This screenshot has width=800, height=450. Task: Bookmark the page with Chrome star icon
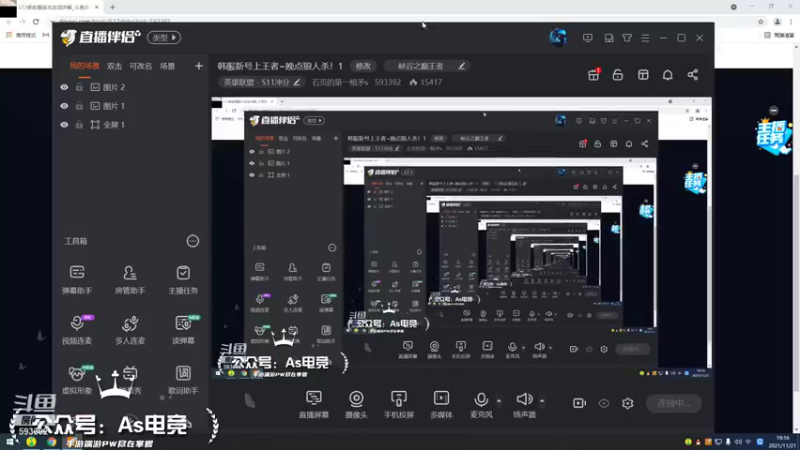pyautogui.click(x=761, y=21)
